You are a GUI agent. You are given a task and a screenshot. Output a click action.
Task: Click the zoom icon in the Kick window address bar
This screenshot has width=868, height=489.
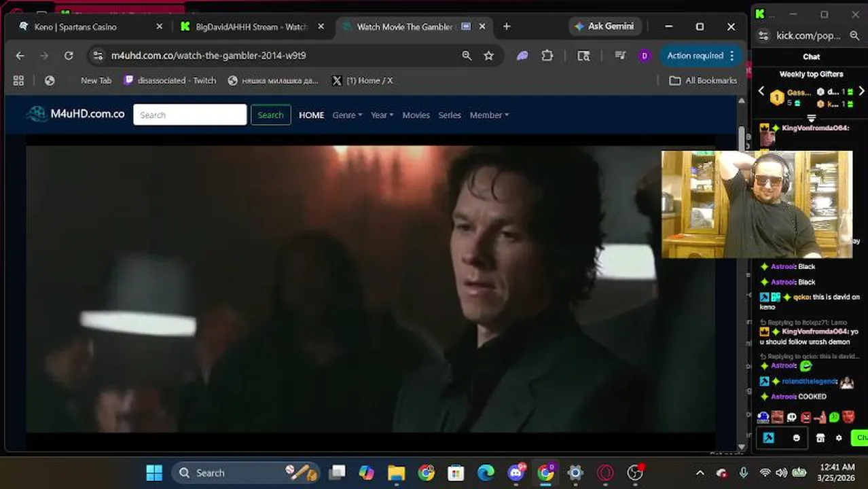tap(854, 36)
